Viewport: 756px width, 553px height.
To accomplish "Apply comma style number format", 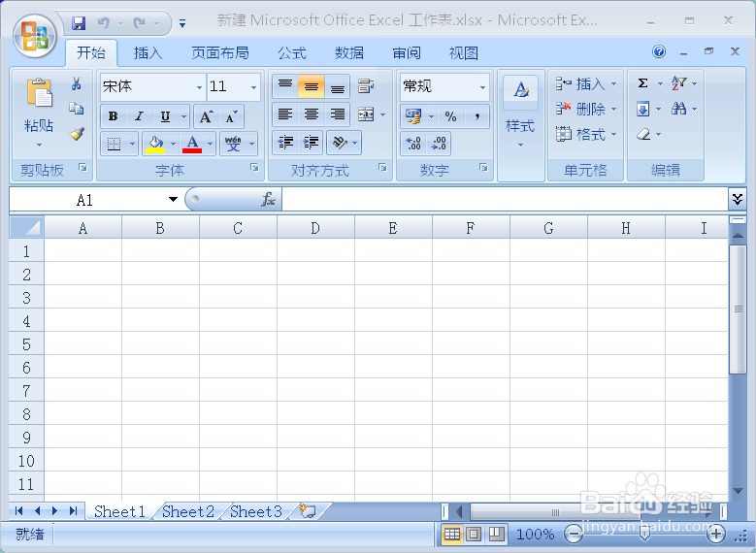I will tap(477, 116).
